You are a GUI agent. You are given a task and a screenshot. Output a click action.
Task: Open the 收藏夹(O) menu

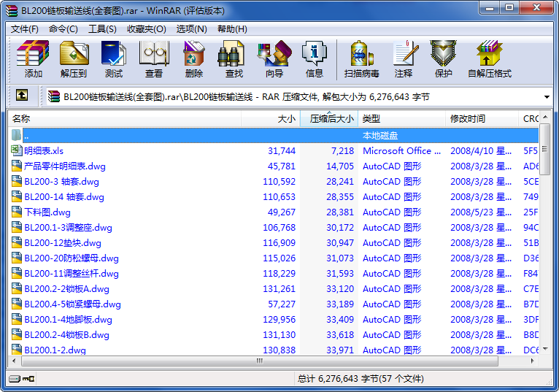pyautogui.click(x=147, y=29)
